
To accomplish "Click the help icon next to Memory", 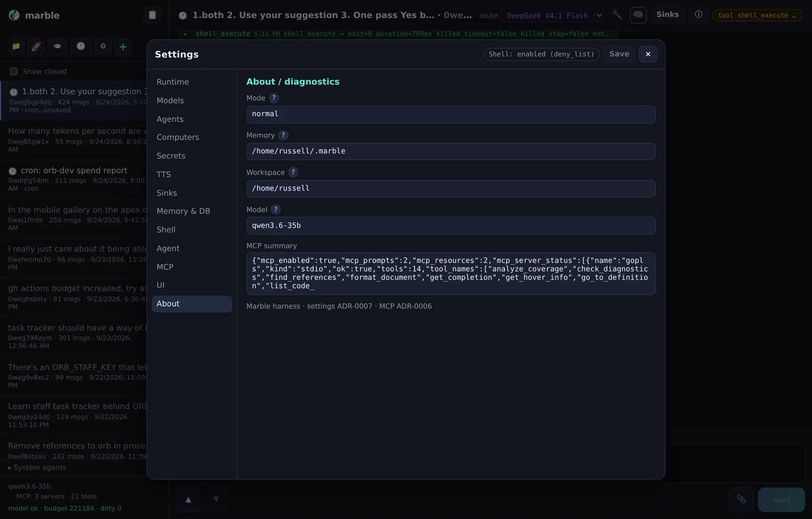I will (x=283, y=135).
